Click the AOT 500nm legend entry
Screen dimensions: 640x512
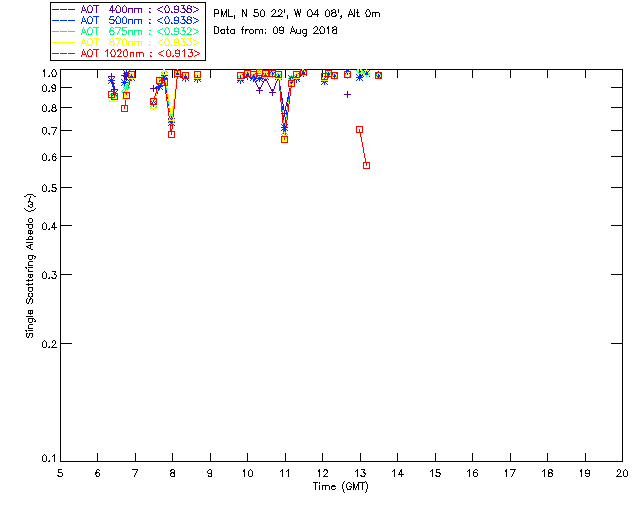point(127,20)
